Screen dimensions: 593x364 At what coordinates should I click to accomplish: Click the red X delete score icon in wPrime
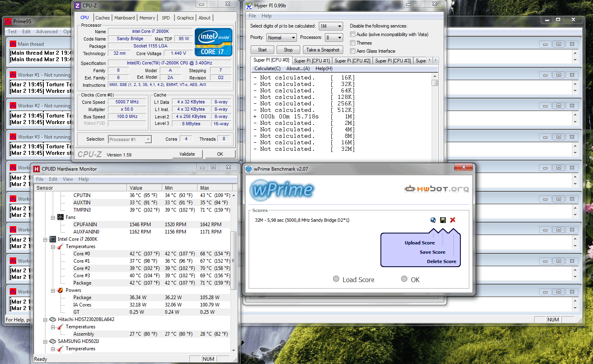tap(453, 220)
